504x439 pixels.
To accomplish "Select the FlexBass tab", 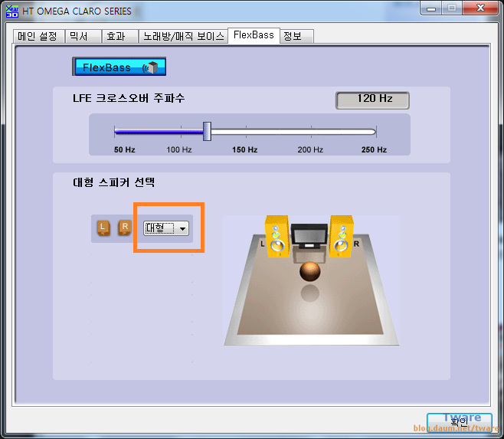I will [x=254, y=35].
